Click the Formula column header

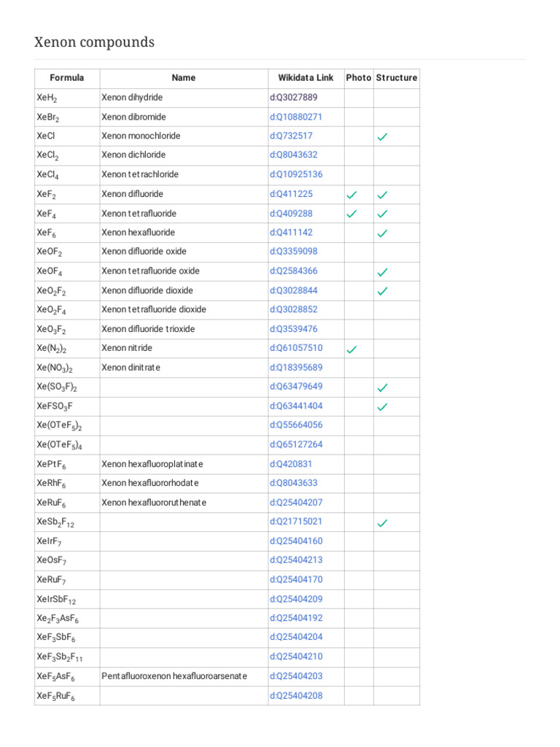click(x=67, y=77)
